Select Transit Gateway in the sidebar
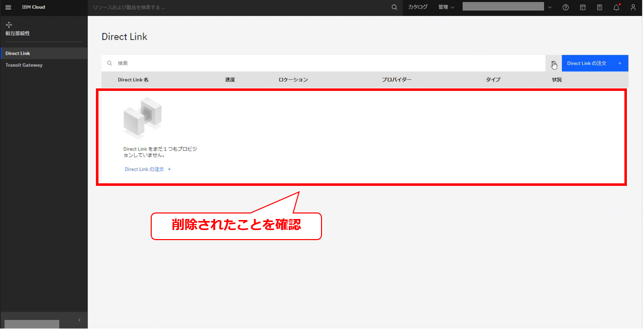Screen dimensions: 644x329 (44, 65)
